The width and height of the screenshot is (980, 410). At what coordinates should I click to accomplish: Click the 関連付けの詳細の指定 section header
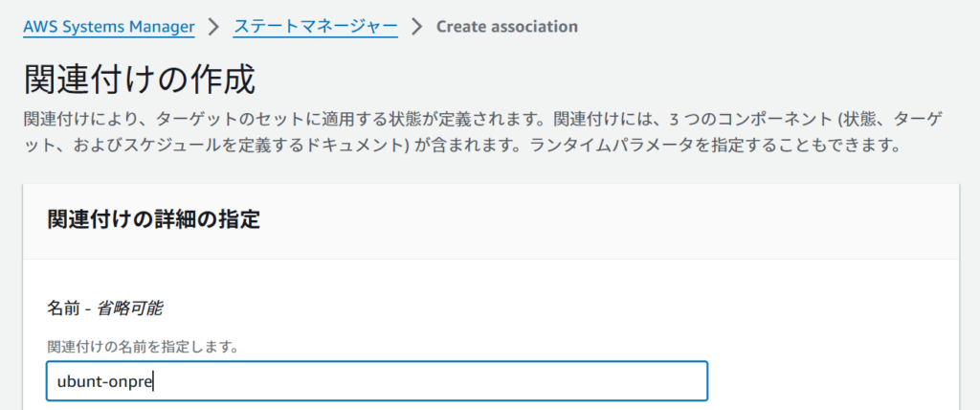(154, 220)
